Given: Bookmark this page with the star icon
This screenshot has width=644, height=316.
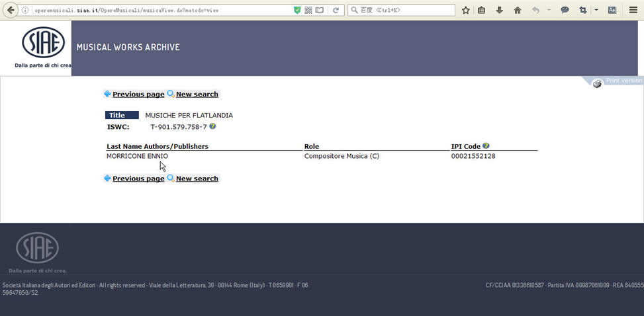Looking at the screenshot, I should (465, 11).
